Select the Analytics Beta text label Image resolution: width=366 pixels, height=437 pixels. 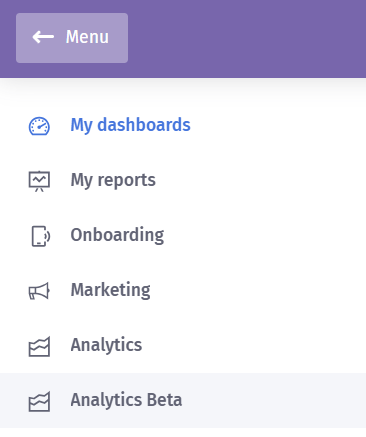click(x=126, y=400)
